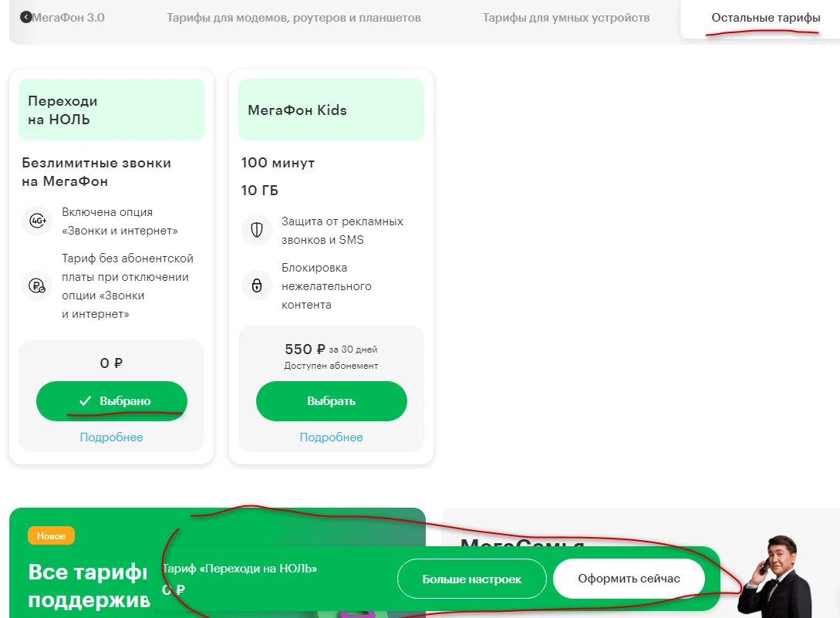Click Выбрать for МегаФон Kids tariff
This screenshot has width=840, height=618.
331,401
